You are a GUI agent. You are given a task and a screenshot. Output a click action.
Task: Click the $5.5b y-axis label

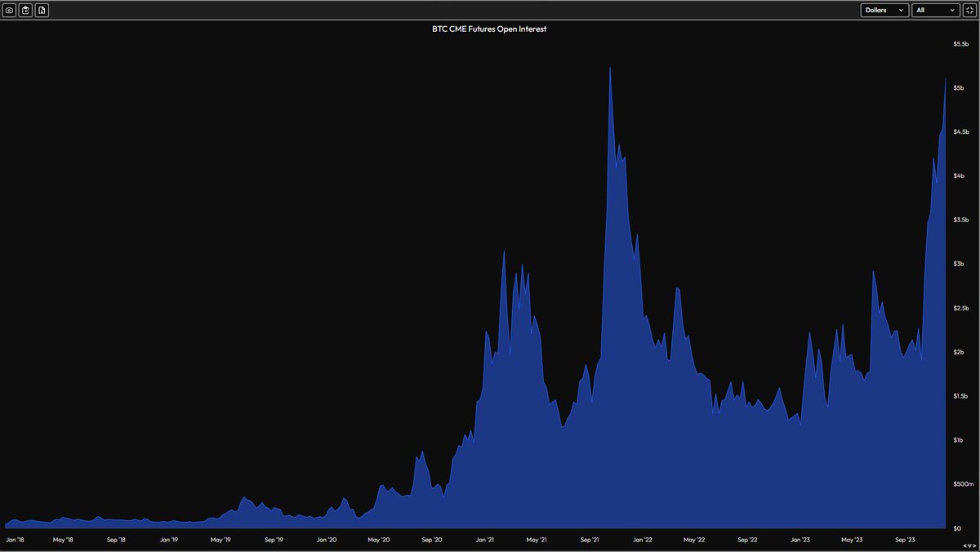[x=961, y=43]
